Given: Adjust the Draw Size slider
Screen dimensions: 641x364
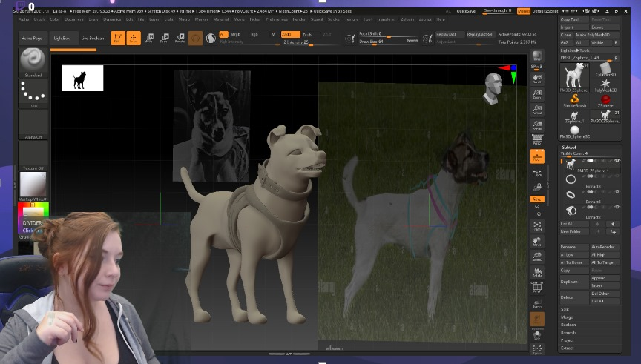Looking at the screenshot, I should coord(389,42).
